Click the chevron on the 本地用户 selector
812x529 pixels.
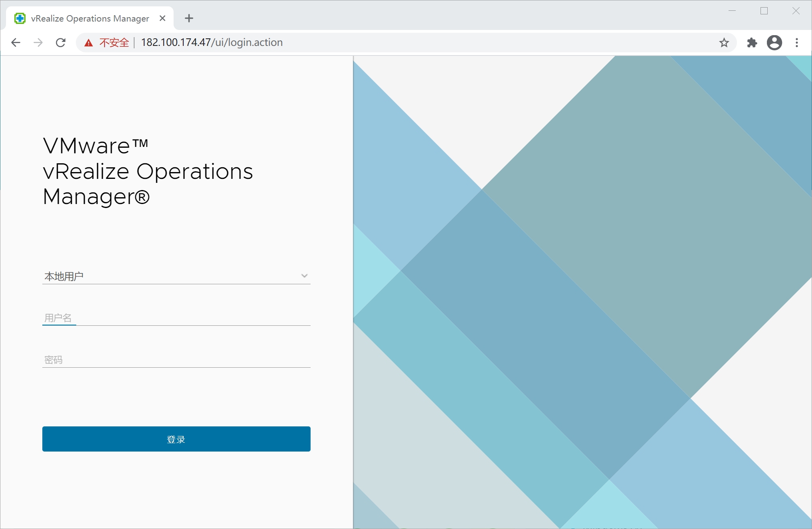point(304,276)
